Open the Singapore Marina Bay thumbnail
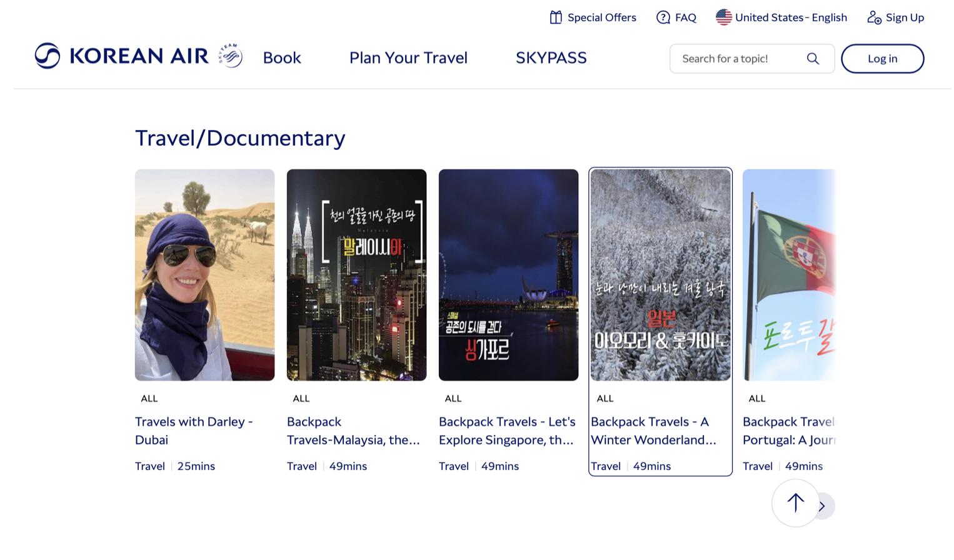This screenshot has width=954, height=560. click(x=508, y=275)
